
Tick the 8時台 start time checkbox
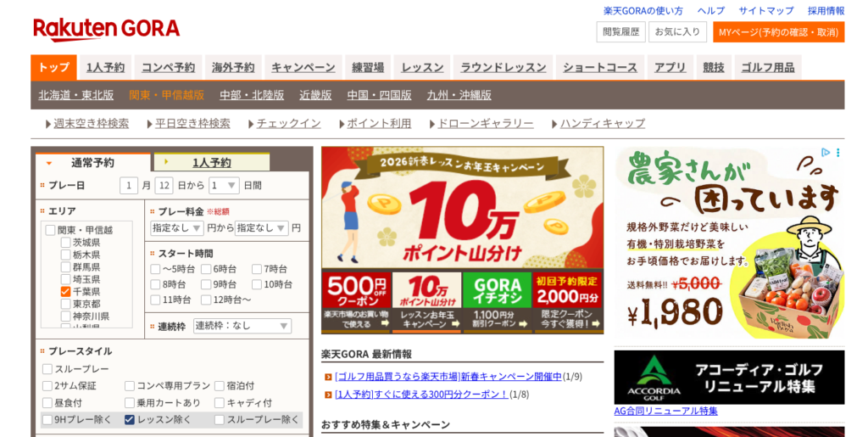(155, 284)
